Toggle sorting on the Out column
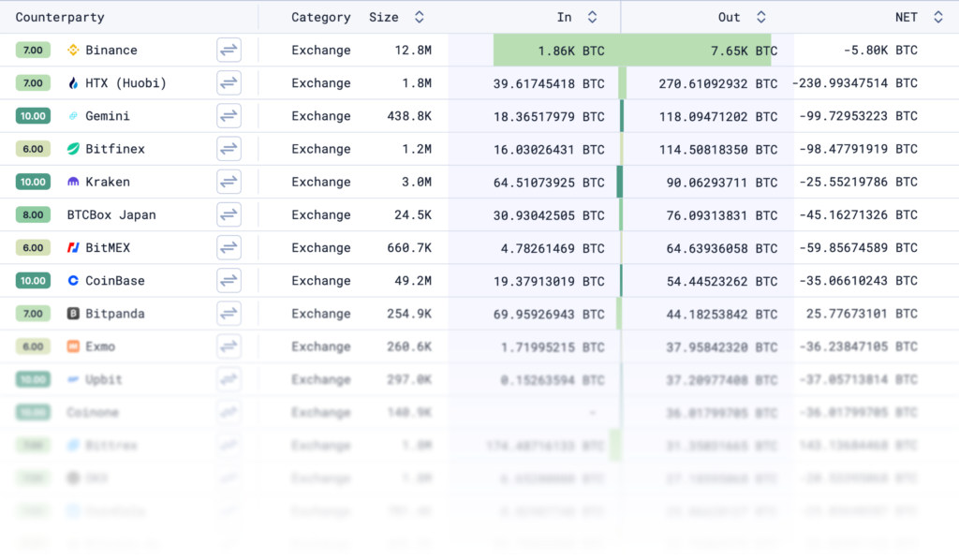The width and height of the screenshot is (959, 560). [x=760, y=17]
